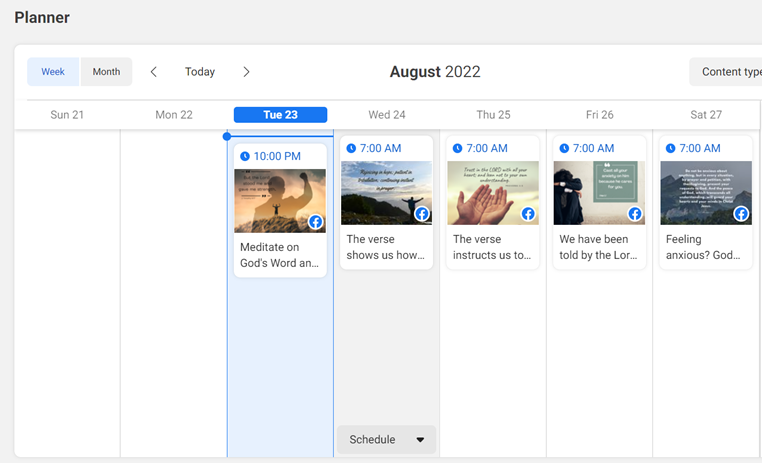The width and height of the screenshot is (762, 463).
Task: Click the current time marker dot
Action: (227, 136)
